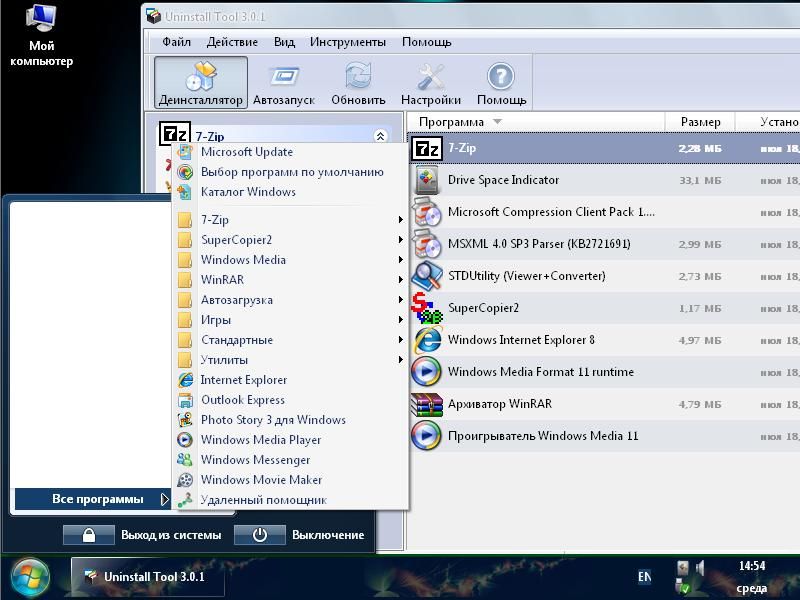Launch Photo Story 3 для Windows icon

click(185, 420)
